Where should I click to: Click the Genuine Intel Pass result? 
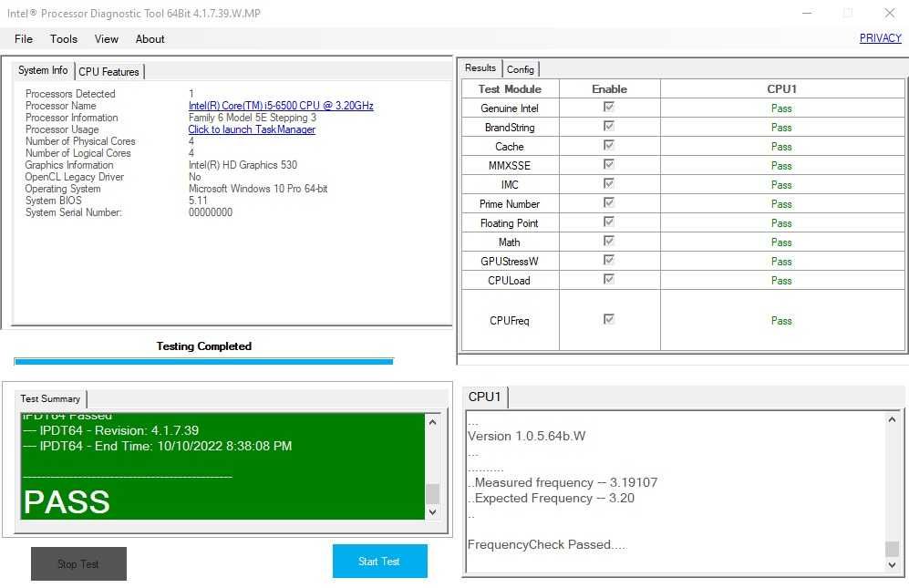[x=781, y=108]
